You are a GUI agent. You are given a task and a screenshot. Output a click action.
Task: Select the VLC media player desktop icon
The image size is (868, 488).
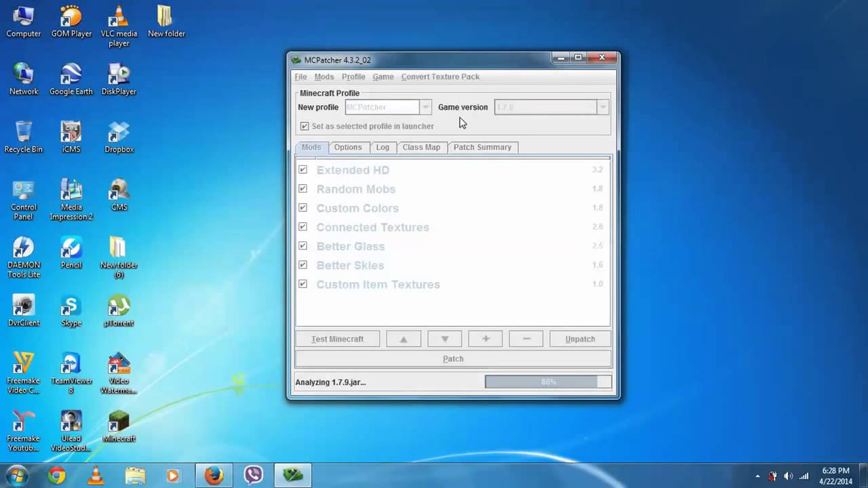(x=119, y=26)
